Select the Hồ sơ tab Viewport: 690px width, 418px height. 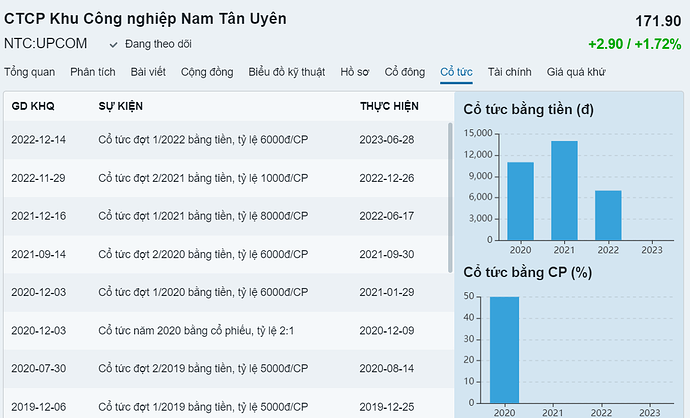pos(354,72)
